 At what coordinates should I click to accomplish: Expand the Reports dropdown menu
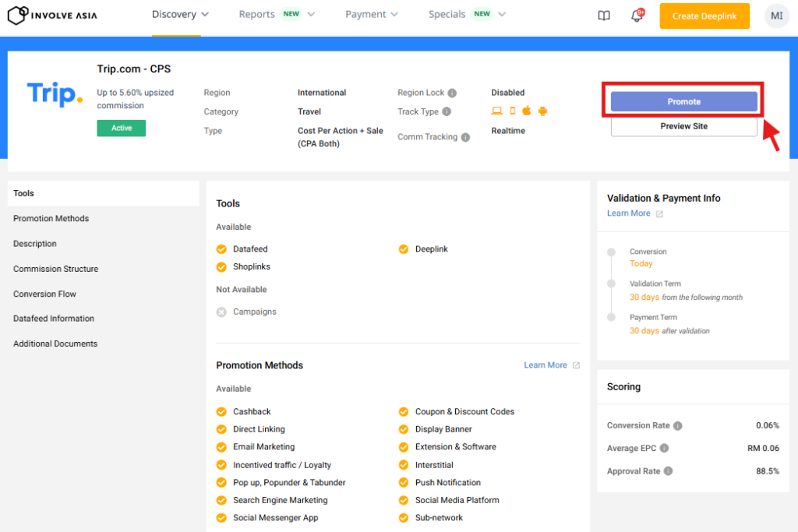point(277,15)
